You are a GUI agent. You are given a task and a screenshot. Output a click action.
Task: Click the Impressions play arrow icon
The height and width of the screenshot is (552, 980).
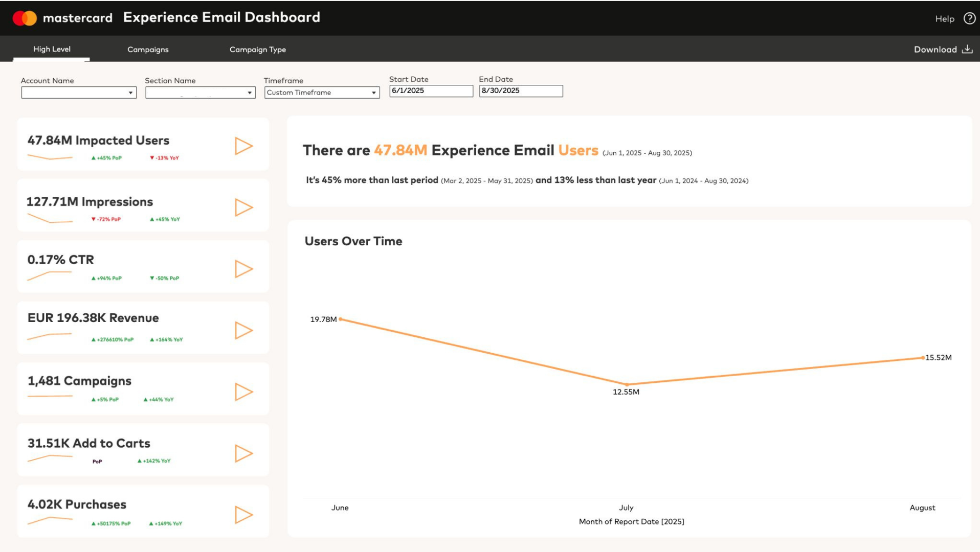pos(244,208)
